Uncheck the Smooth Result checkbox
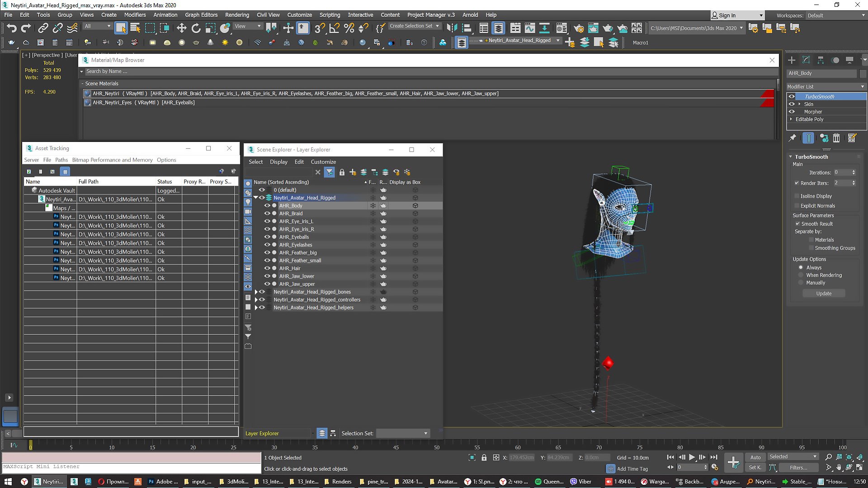This screenshot has width=868, height=488. click(x=798, y=224)
